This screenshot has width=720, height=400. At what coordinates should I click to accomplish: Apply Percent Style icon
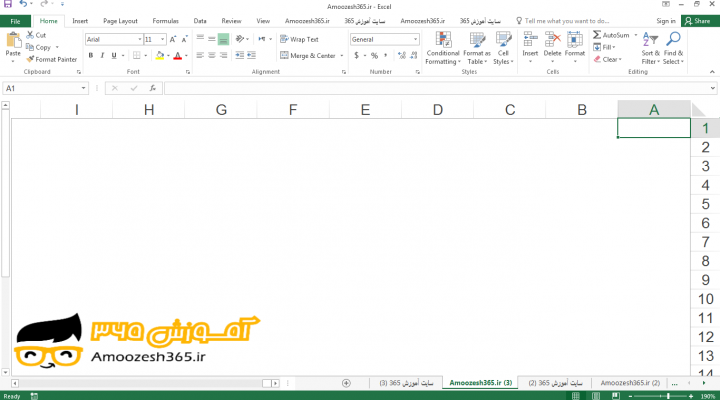tap(374, 56)
